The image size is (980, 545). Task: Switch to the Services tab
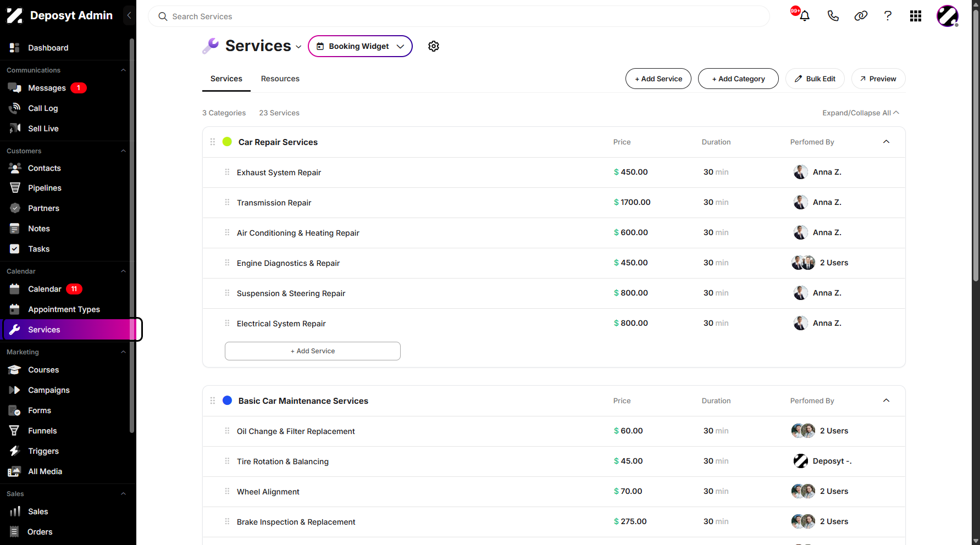pos(226,79)
